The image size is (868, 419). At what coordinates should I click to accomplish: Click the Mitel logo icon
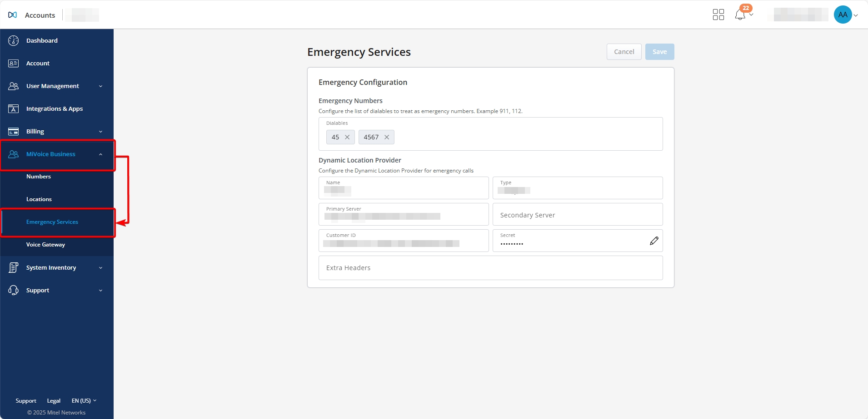pyautogui.click(x=13, y=15)
